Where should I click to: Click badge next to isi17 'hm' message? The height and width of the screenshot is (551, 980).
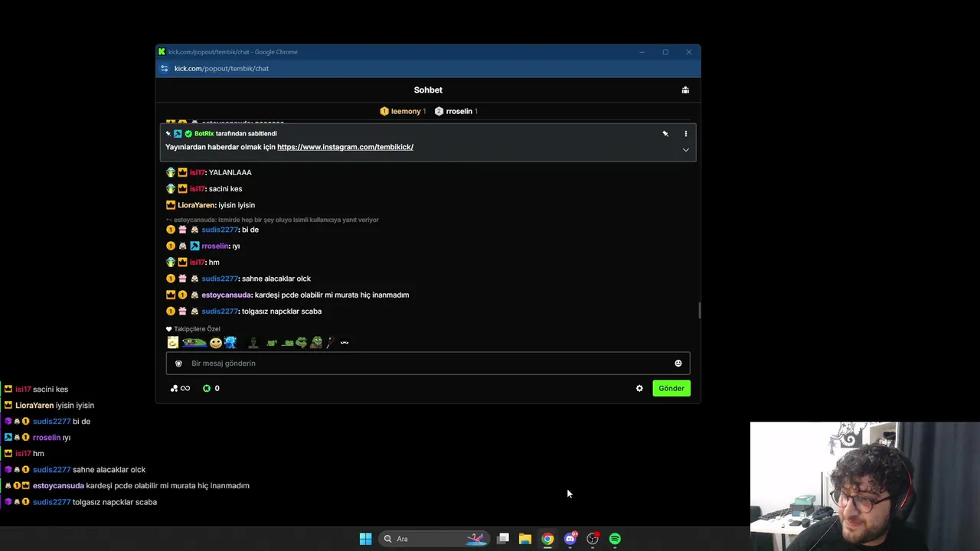(x=183, y=262)
